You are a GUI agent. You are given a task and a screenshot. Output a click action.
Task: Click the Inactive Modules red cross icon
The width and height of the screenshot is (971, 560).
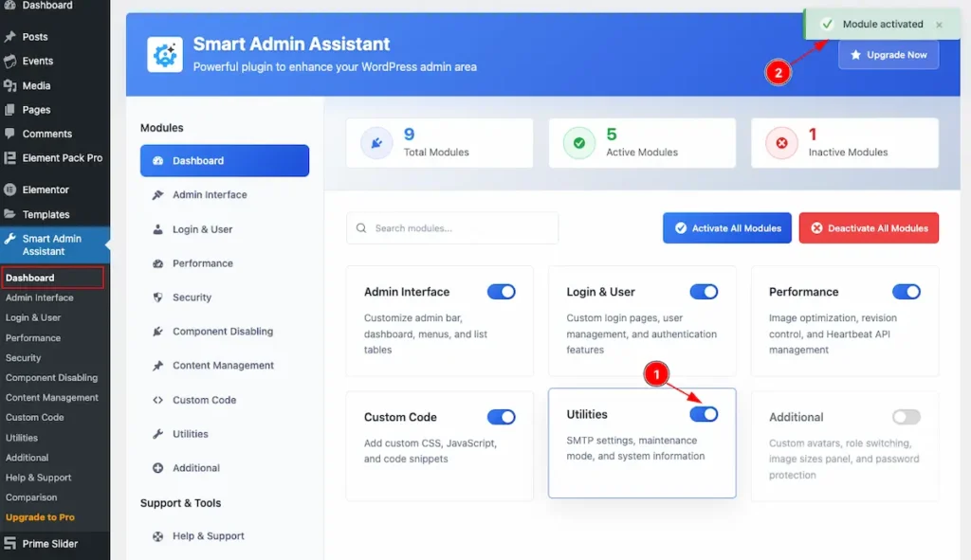click(781, 143)
